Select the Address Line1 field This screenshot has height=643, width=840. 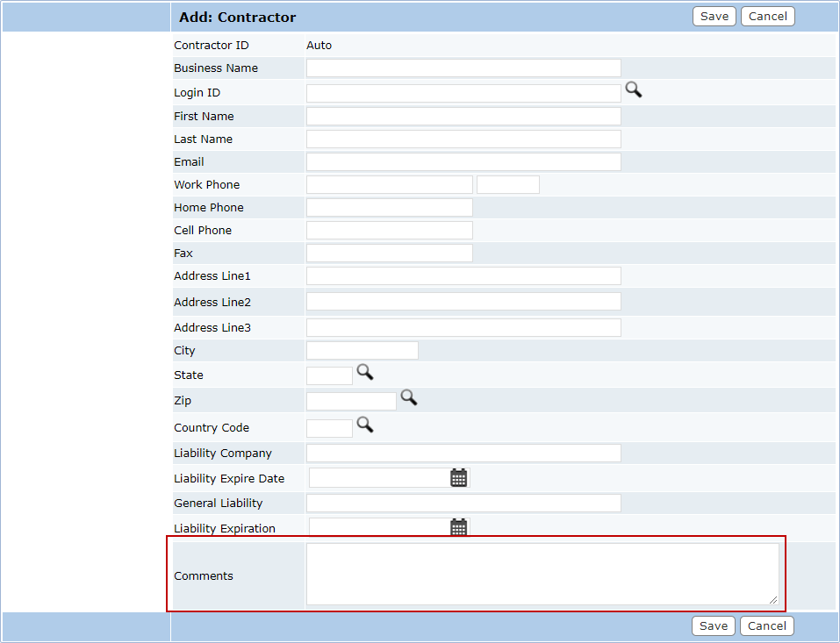point(463,276)
